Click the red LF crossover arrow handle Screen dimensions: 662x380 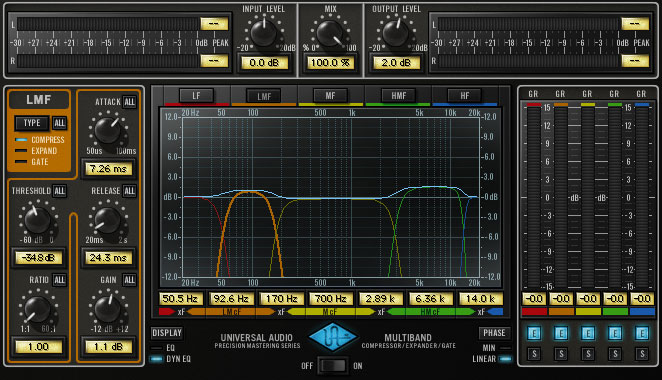(166, 312)
